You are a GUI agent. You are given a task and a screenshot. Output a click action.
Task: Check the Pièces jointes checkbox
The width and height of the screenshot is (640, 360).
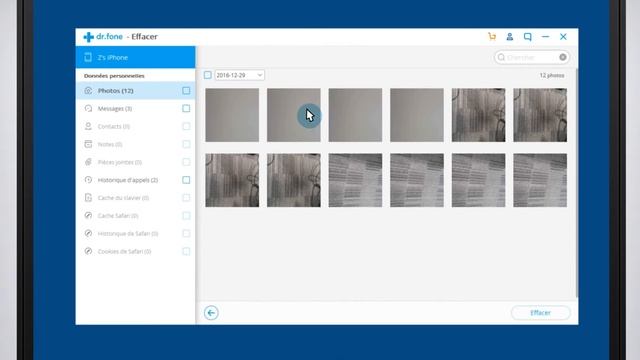[x=186, y=162]
